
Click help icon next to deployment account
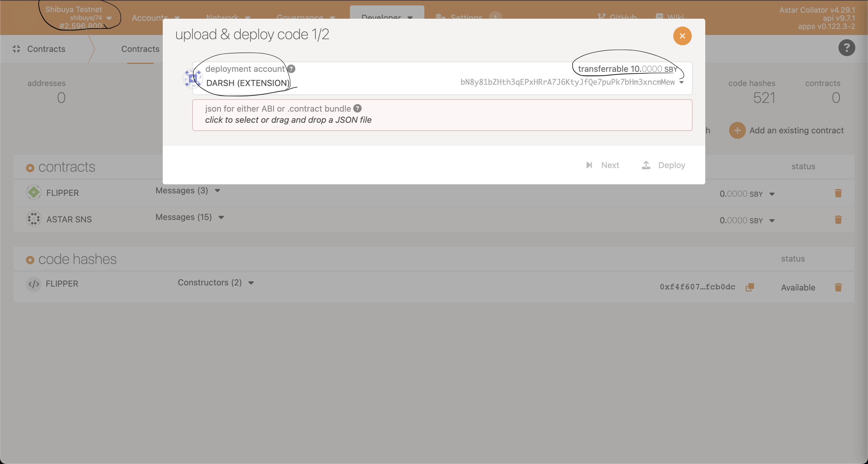point(291,69)
